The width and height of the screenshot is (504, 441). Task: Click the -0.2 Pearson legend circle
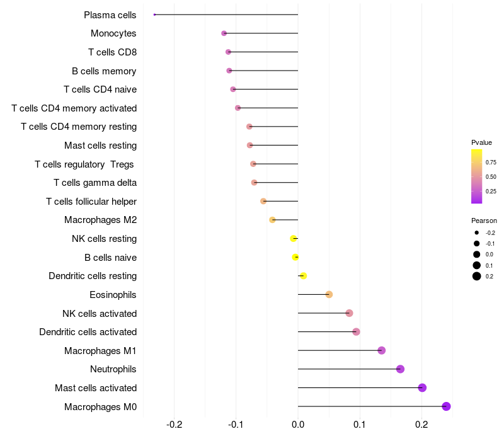[x=477, y=232]
